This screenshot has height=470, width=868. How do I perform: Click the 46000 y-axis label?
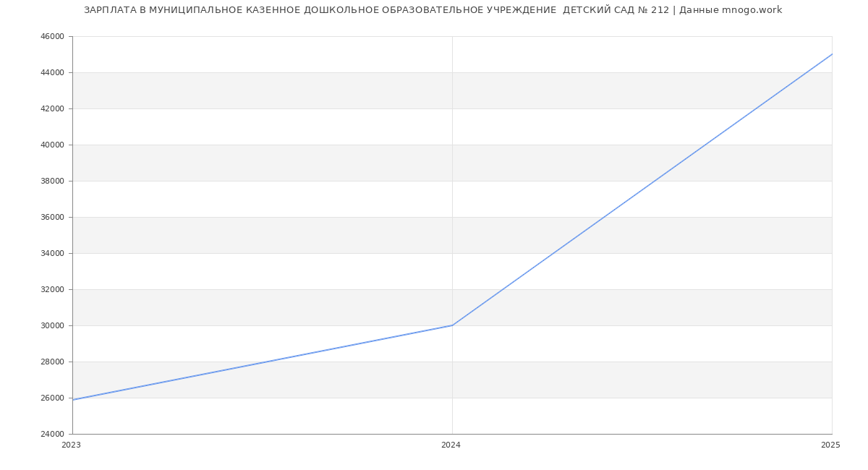tap(54, 36)
